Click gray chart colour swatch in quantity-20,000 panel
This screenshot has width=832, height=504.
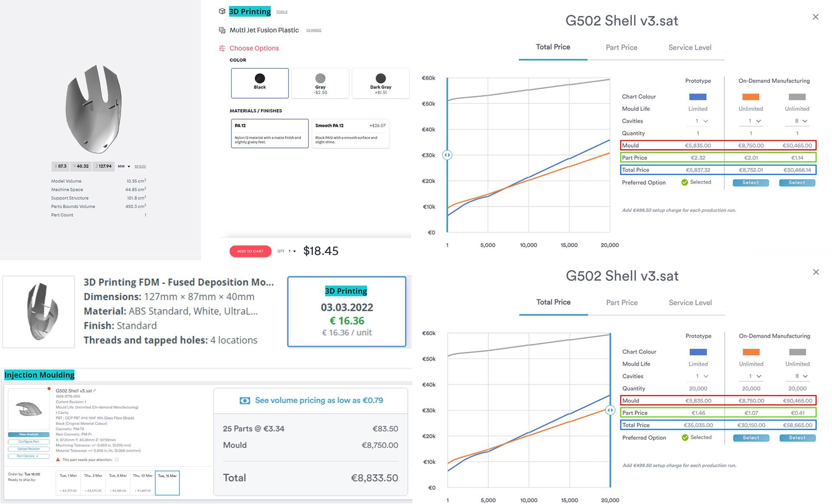coord(797,352)
